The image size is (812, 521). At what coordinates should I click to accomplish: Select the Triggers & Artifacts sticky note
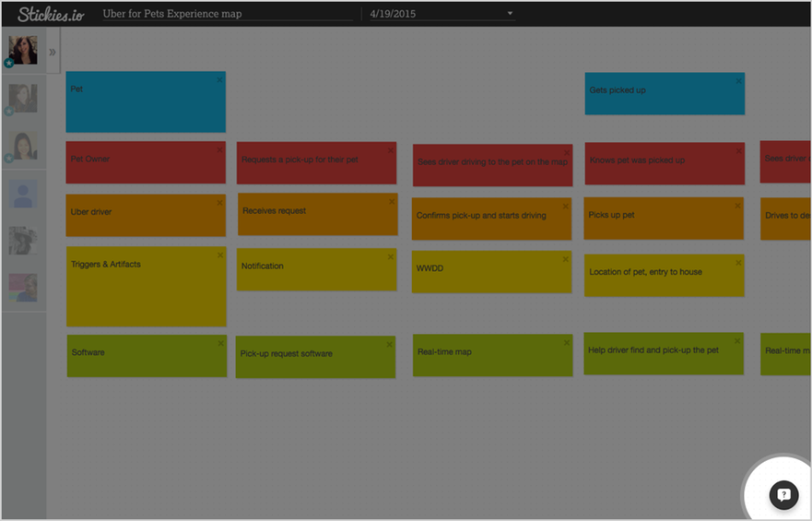146,290
